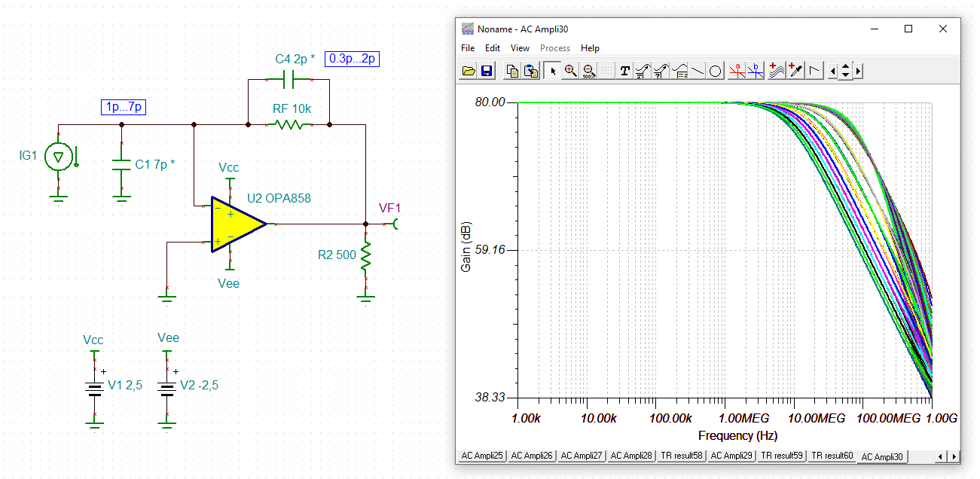Activate the Zoom in magnifier tool
This screenshot has height=479, width=980.
(x=571, y=71)
